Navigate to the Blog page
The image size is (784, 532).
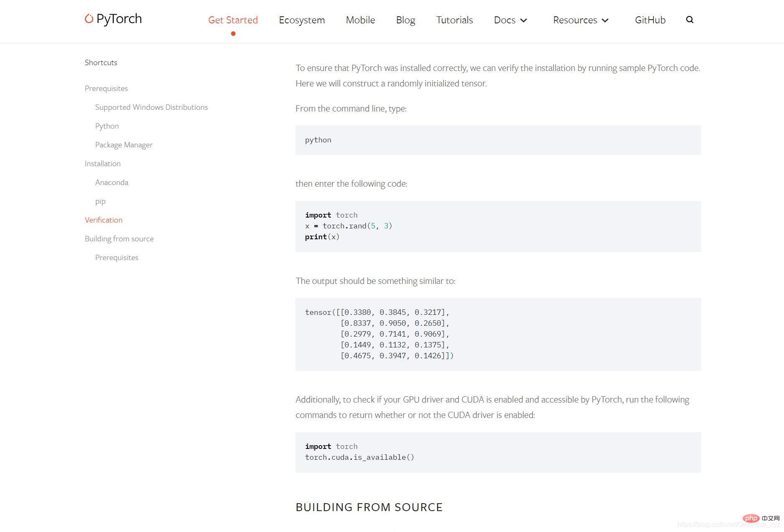(x=405, y=20)
